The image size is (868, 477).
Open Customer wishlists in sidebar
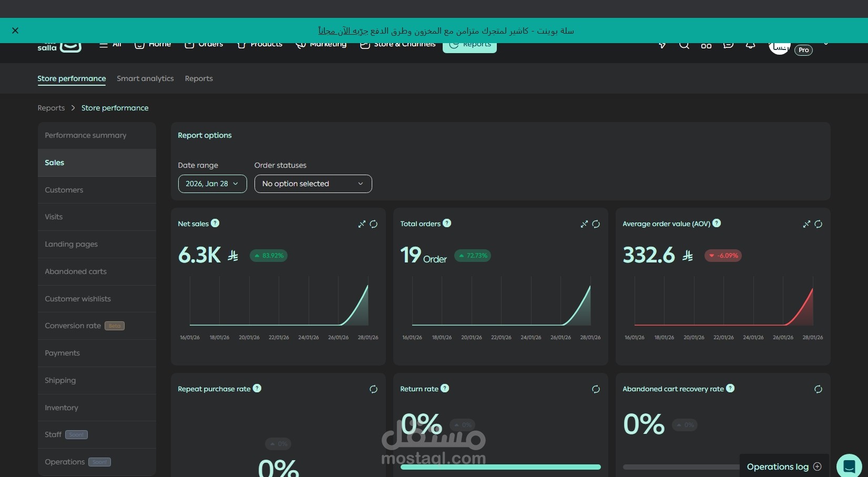97,299
